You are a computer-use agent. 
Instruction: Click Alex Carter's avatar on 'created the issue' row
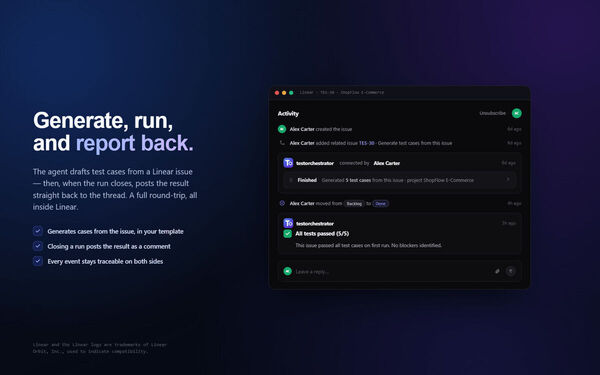pyautogui.click(x=282, y=129)
